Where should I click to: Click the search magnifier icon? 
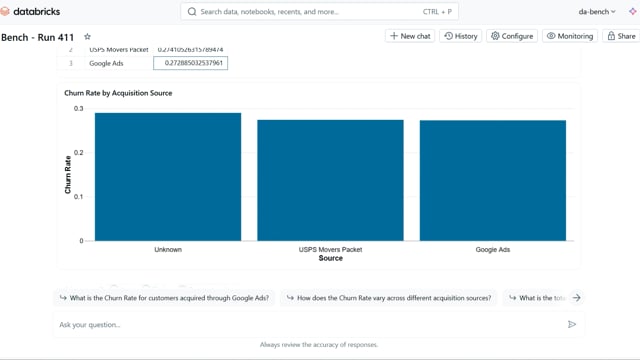192,12
